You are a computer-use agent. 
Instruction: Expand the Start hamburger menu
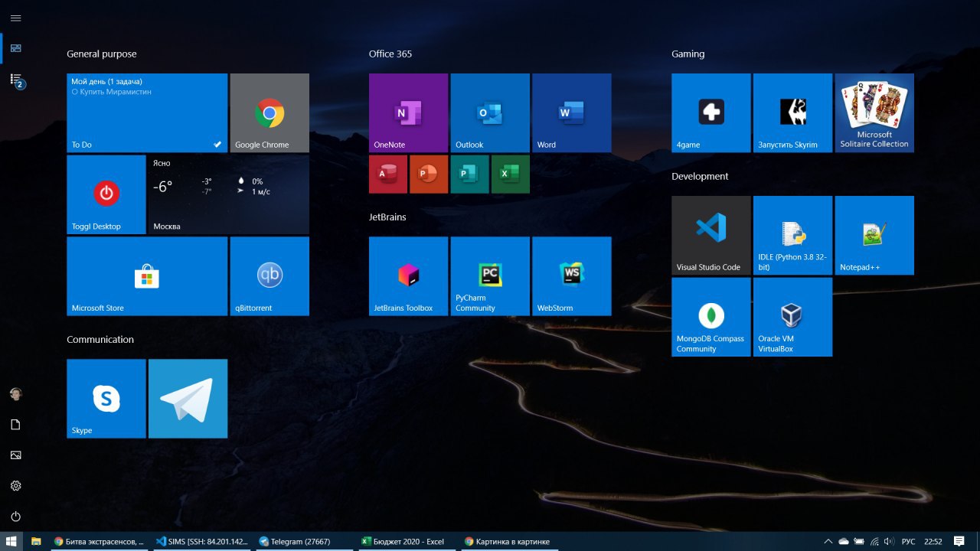click(15, 18)
